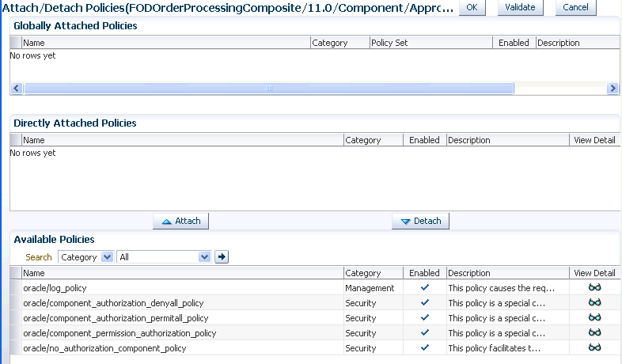Click Category column header in Globally Attached Policies

[340, 43]
